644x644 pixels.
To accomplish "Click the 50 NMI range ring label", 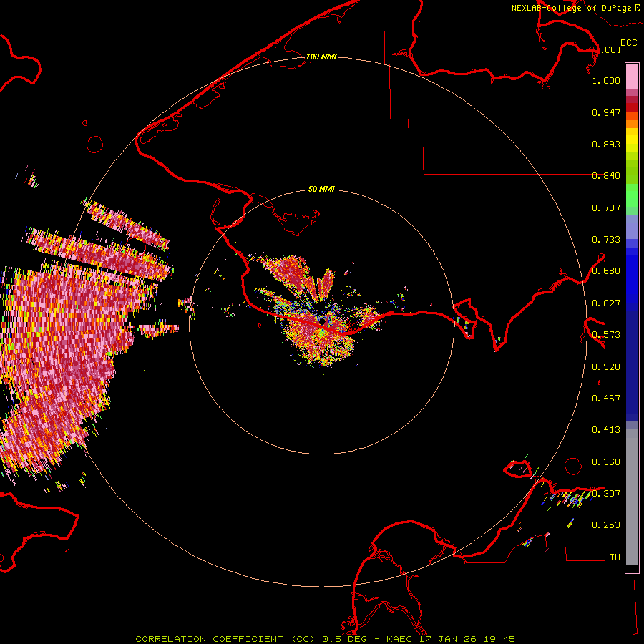I will [x=321, y=189].
